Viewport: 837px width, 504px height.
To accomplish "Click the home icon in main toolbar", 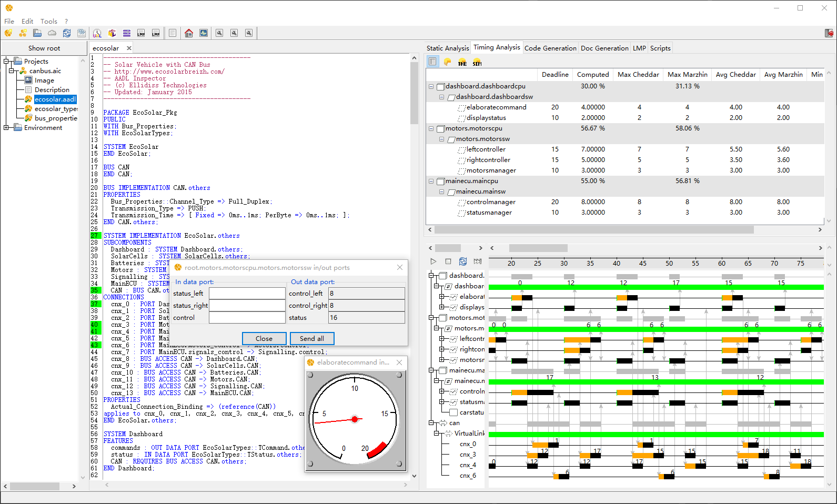I will [x=189, y=33].
